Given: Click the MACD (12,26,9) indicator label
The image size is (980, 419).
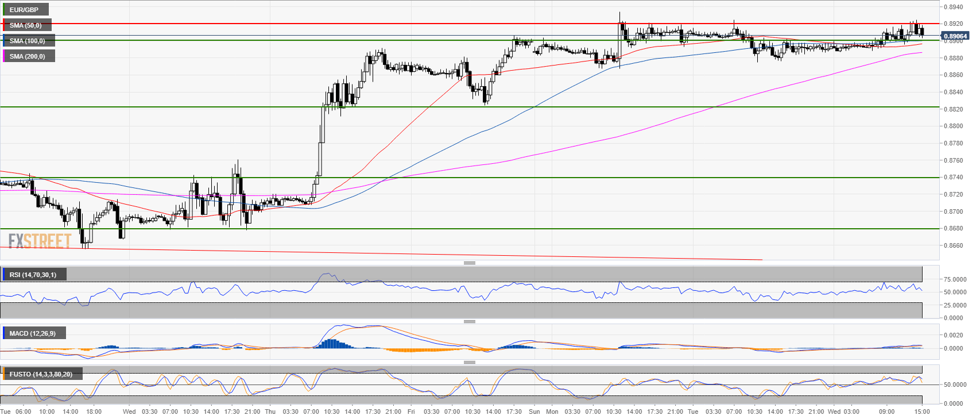Looking at the screenshot, I should [32, 333].
